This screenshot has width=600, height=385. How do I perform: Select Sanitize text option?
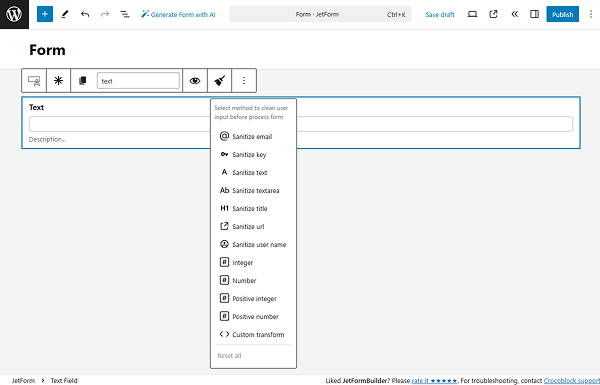(x=253, y=173)
